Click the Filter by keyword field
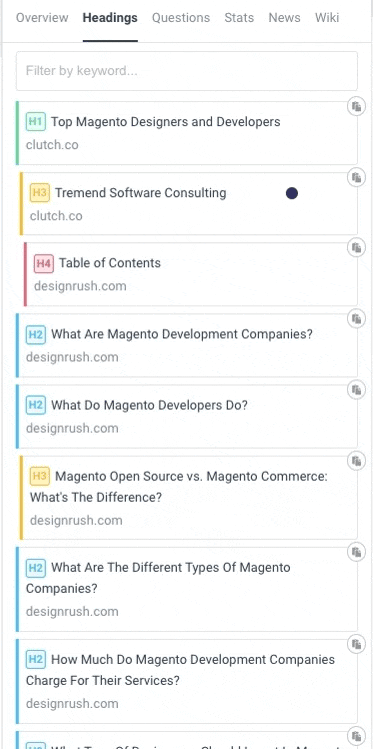The height and width of the screenshot is (749, 373). tap(187, 71)
